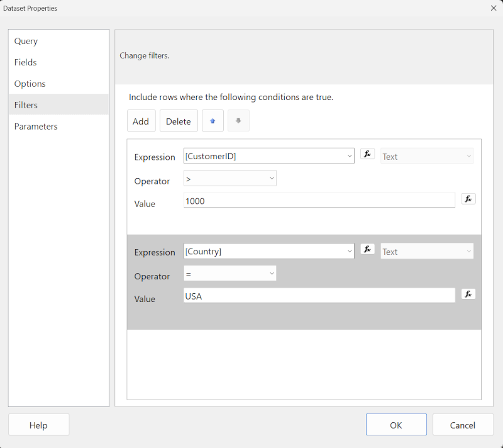The image size is (503, 448).
Task: Switch to the Query page
Action: [26, 40]
